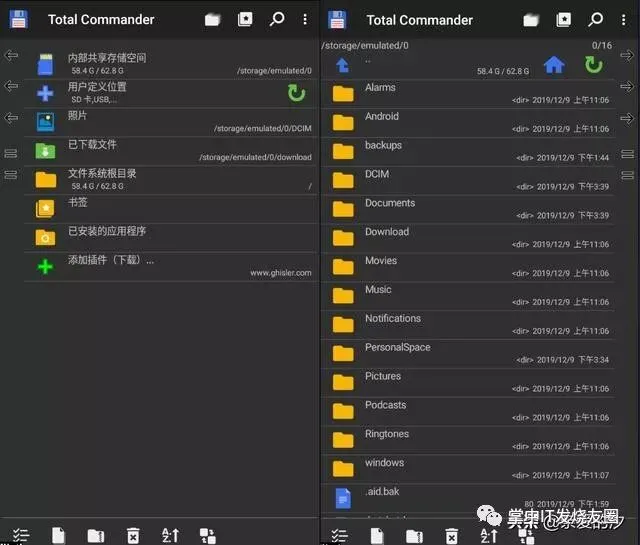Image resolution: width=640 pixels, height=545 pixels.
Task: Tap Total Commander floppy logo in right panel
Action: 337,20
